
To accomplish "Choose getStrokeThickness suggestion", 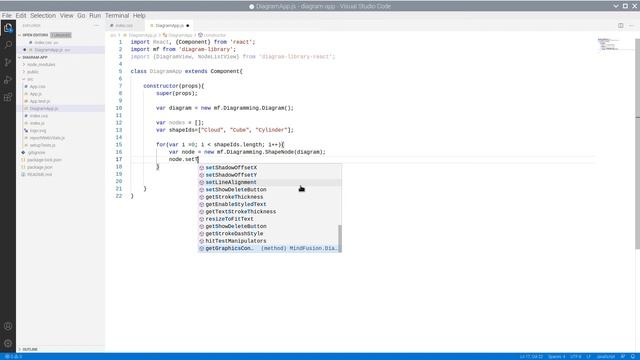I will (269, 197).
